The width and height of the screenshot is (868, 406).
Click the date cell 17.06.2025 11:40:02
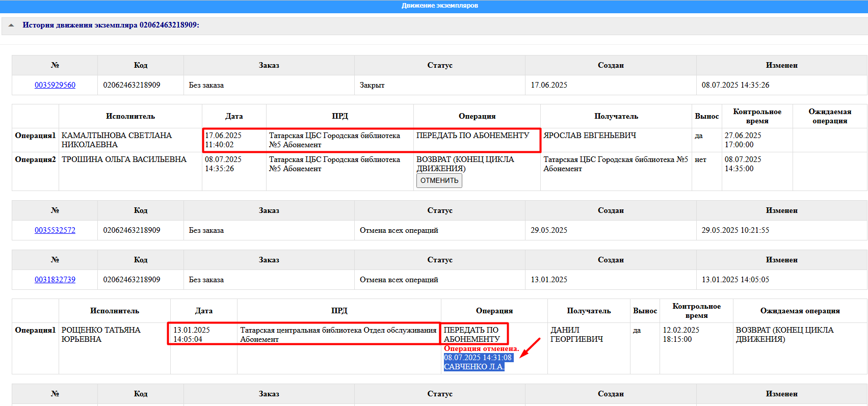(223, 140)
